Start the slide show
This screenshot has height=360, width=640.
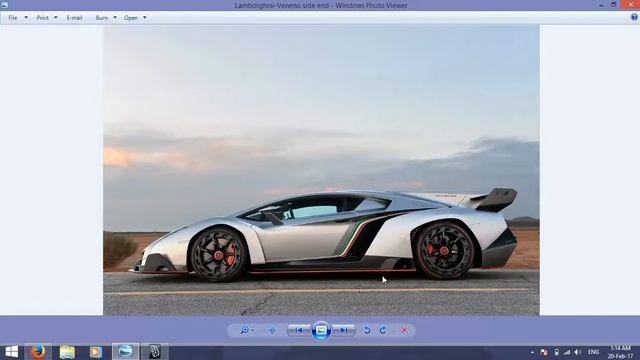pyautogui.click(x=321, y=330)
